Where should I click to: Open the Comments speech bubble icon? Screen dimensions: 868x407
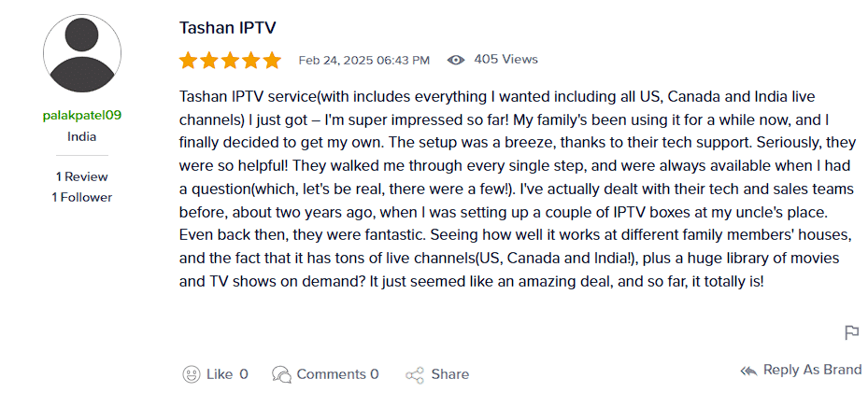280,374
